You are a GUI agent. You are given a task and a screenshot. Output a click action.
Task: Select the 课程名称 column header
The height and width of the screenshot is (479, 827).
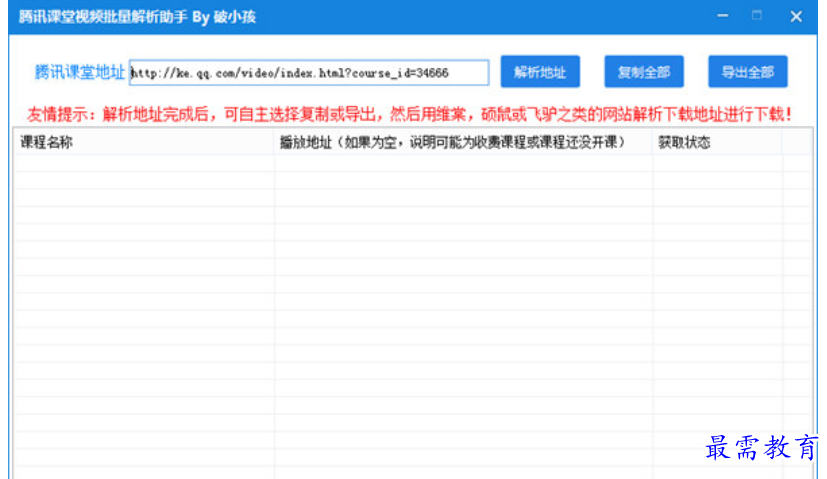(143, 142)
